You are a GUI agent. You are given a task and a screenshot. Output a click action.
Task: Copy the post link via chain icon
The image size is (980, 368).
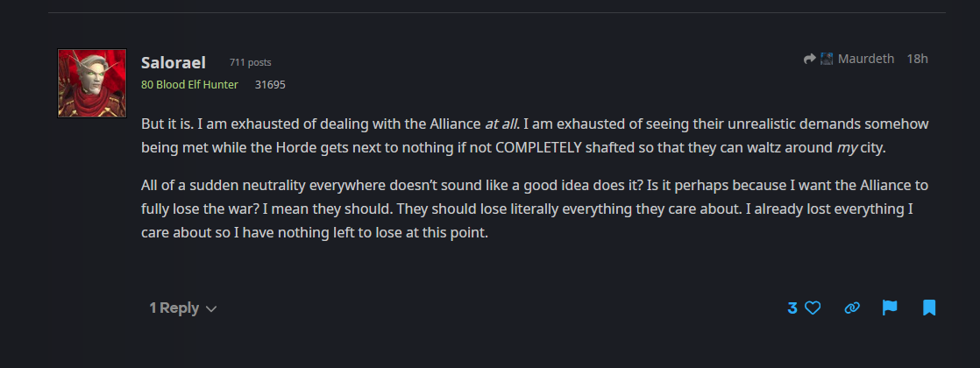point(852,308)
